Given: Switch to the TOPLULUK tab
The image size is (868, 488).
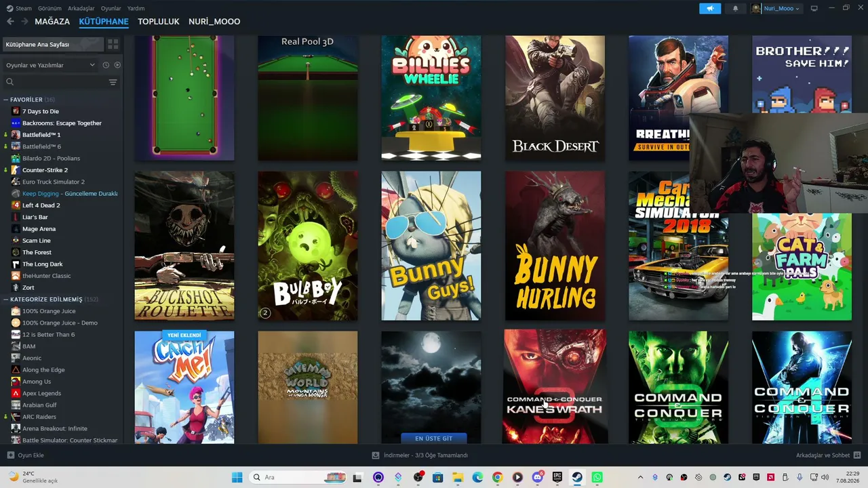Looking at the screenshot, I should 159,22.
